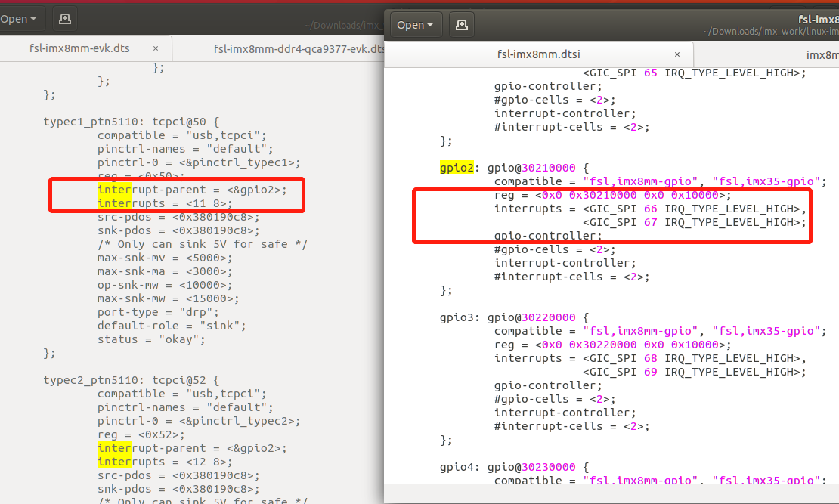Click reg = <0x0 0x30220000 line
This screenshot has height=504, width=839.
click(613, 345)
